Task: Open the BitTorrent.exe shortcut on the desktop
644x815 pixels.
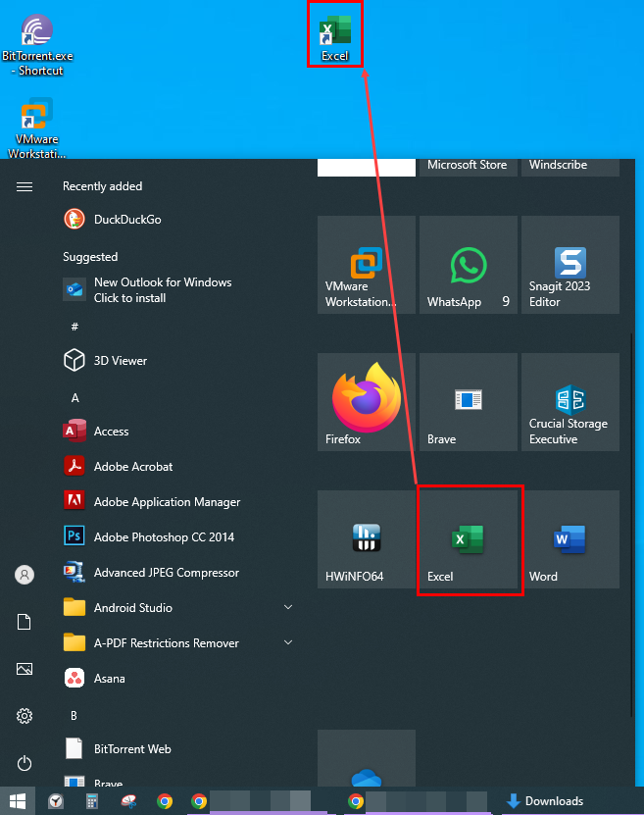Action: [37, 45]
